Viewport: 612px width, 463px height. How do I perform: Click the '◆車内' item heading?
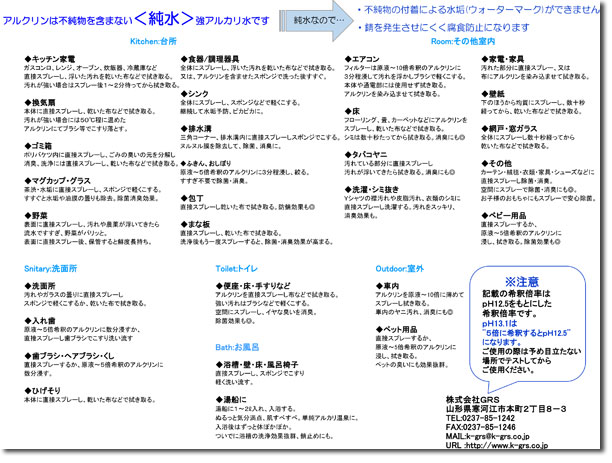point(387,286)
